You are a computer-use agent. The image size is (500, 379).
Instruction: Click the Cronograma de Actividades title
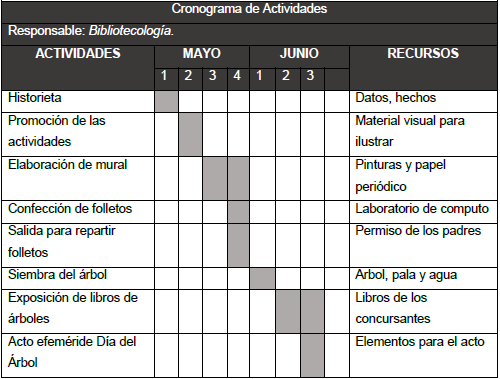click(249, 9)
